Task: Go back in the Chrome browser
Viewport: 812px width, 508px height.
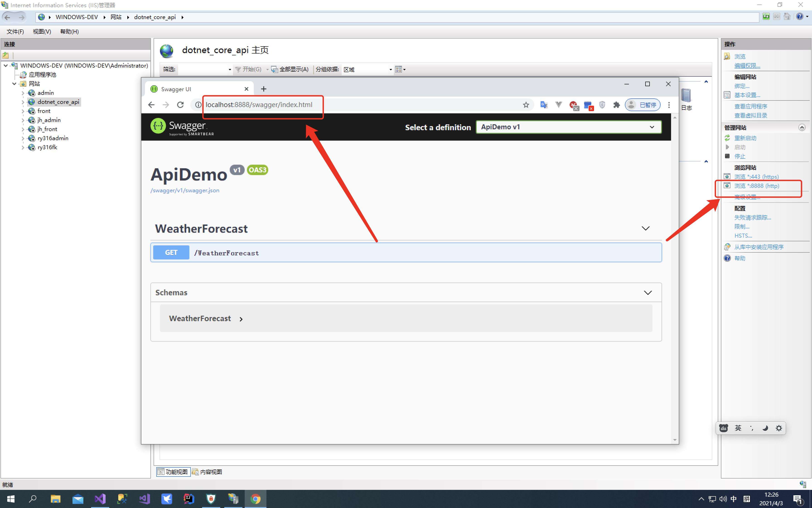Action: pyautogui.click(x=151, y=105)
